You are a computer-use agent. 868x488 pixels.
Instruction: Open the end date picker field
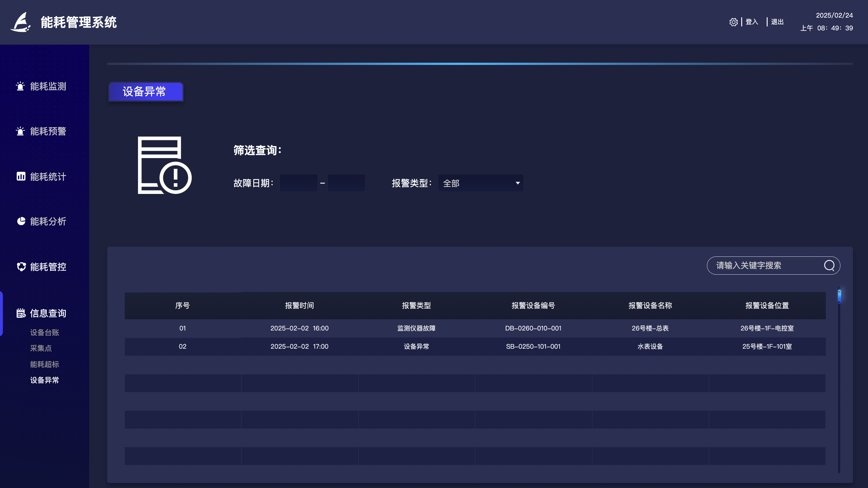pos(346,183)
